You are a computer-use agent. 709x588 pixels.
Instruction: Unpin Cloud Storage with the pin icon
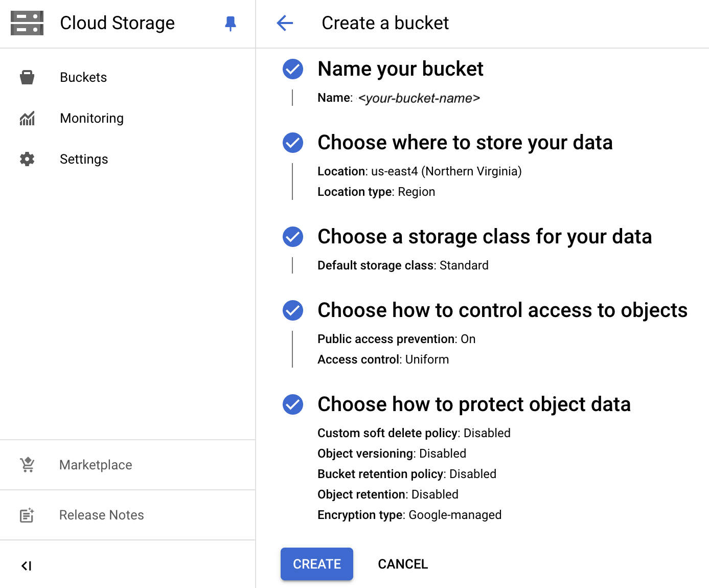[231, 23]
